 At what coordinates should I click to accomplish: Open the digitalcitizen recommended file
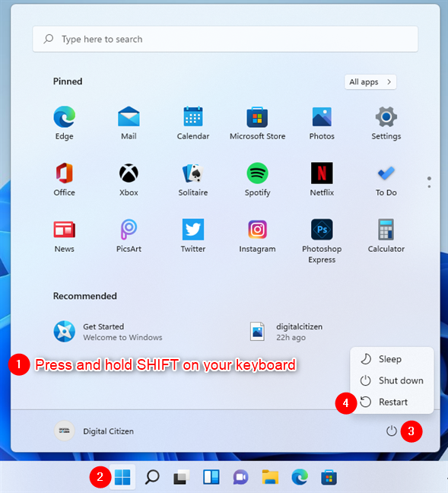287,332
